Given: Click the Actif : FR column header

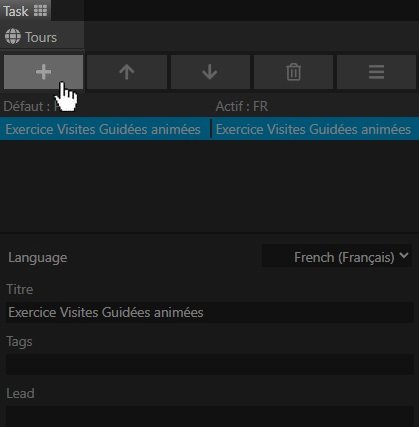Looking at the screenshot, I should [x=242, y=106].
